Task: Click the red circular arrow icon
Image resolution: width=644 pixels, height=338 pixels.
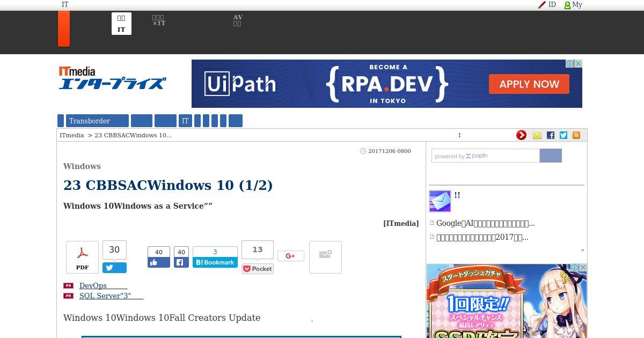Action: (x=521, y=135)
